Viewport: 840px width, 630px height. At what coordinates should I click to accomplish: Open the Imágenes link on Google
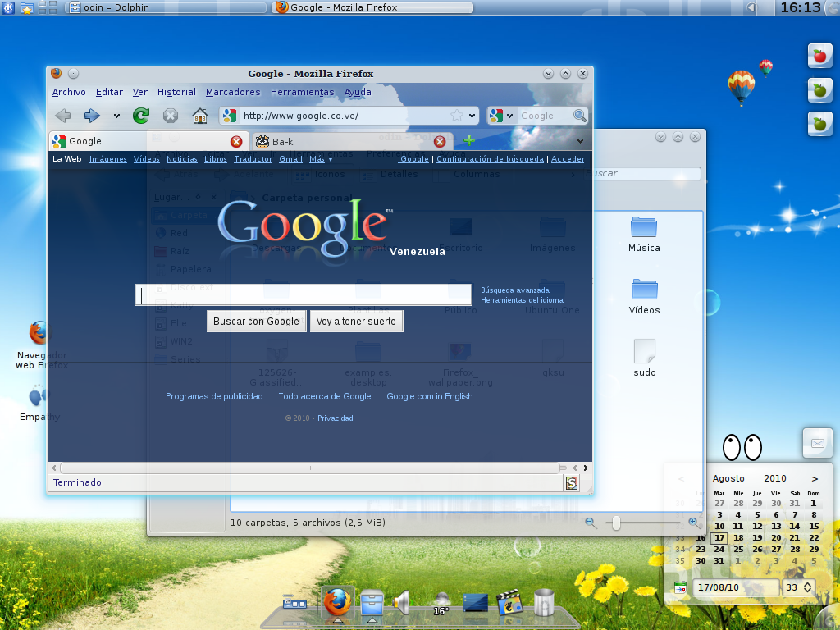108,159
